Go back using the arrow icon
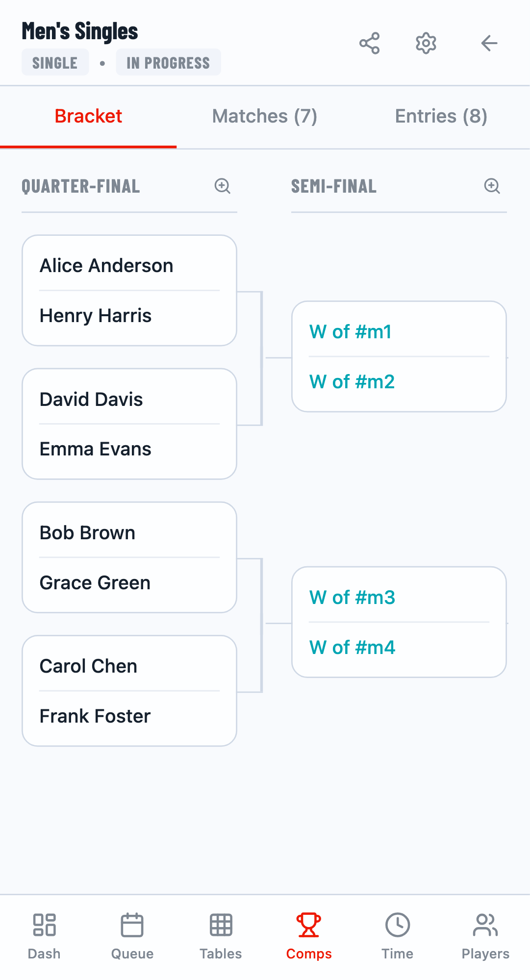The width and height of the screenshot is (530, 980). click(489, 44)
